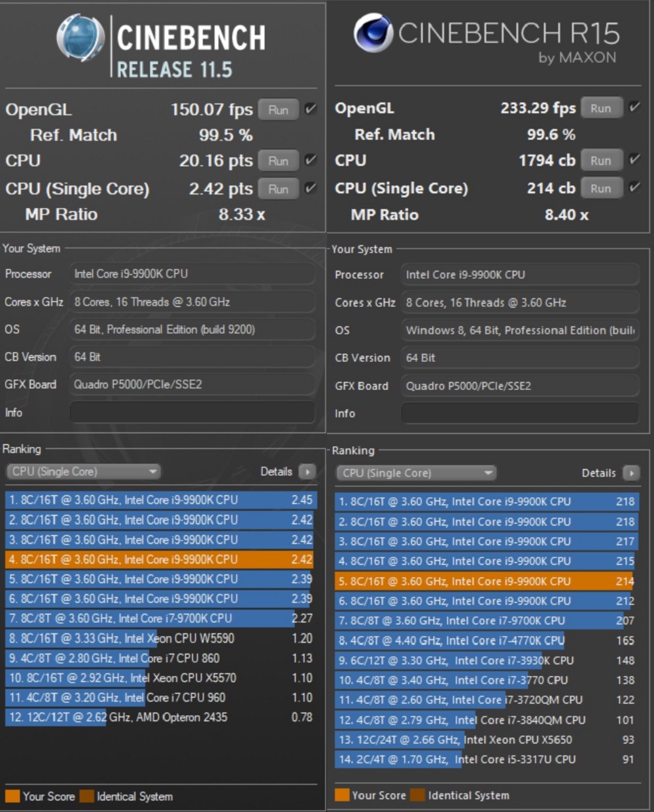This screenshot has height=812, width=654.
Task: Toggle CPU Single Core checkbox in Cinebench 11.5
Action: (311, 188)
